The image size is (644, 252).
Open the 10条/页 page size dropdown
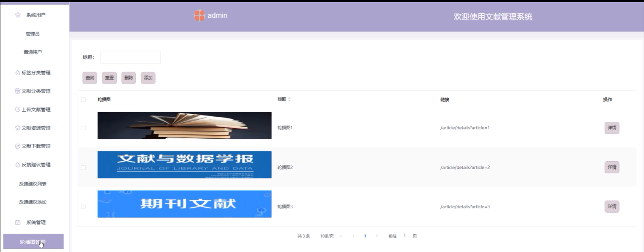click(x=331, y=236)
